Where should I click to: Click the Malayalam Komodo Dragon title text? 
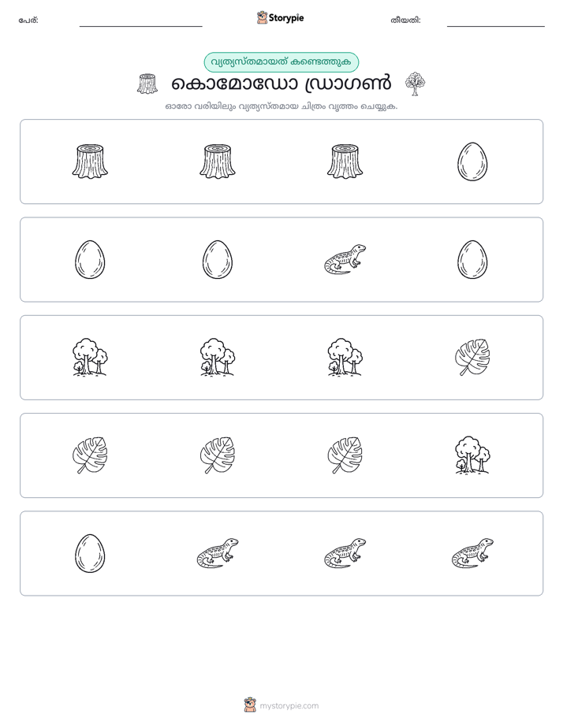tap(281, 84)
